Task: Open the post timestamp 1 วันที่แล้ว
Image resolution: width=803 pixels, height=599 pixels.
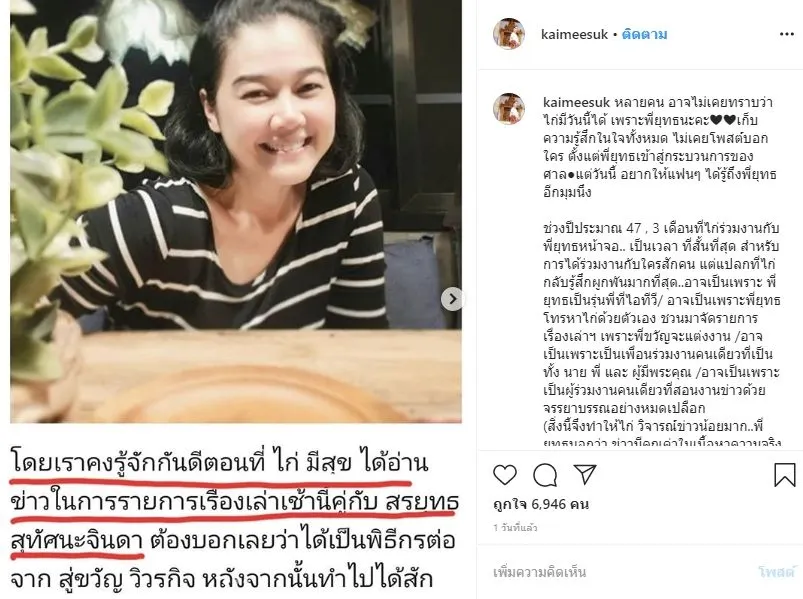Action: pos(515,527)
